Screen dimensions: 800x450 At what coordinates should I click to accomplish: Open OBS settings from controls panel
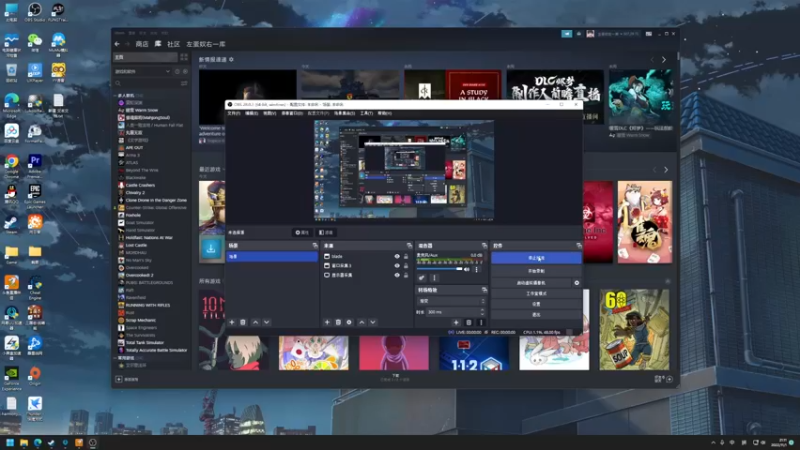click(x=536, y=304)
